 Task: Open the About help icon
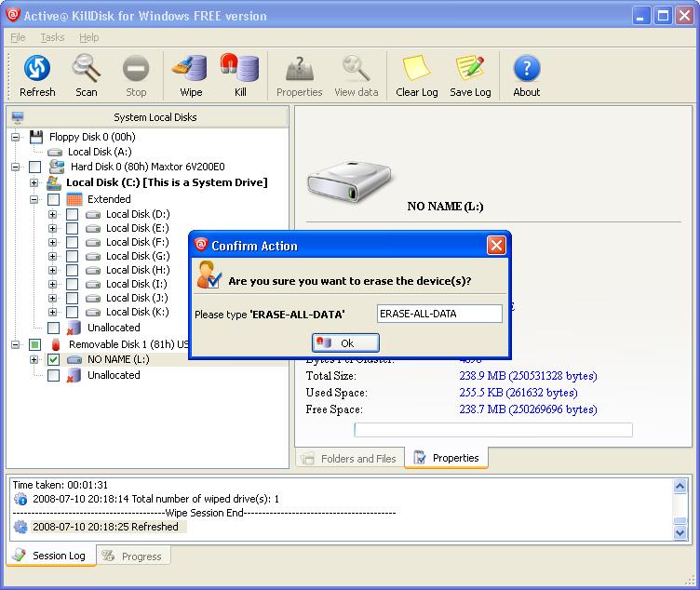point(527,68)
